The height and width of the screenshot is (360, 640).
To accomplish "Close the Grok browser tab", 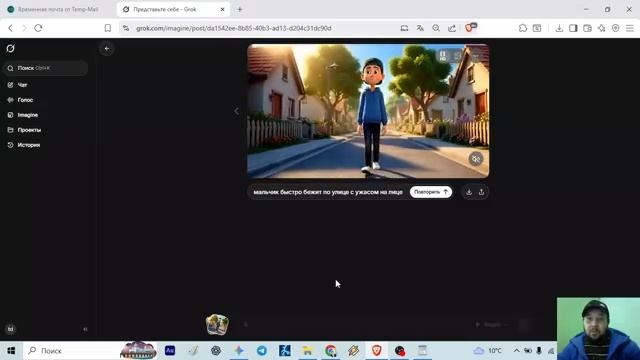I will pyautogui.click(x=222, y=9).
